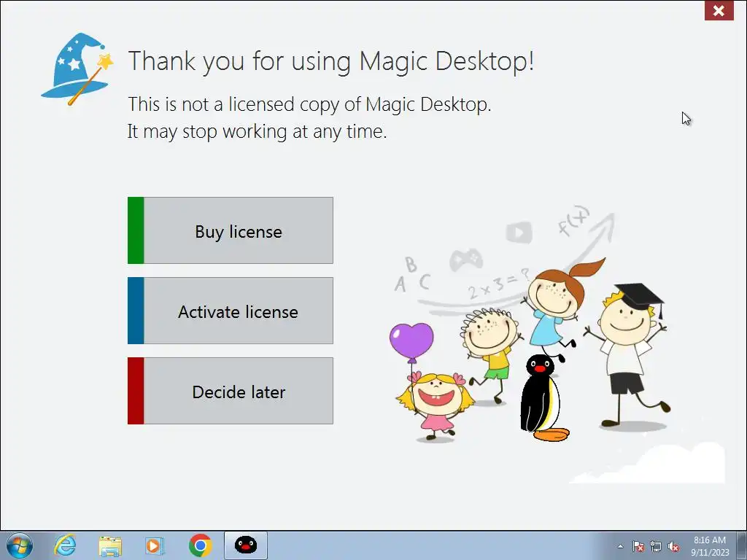Screen dimensions: 747x560
Task: Select Decide later option
Action: pos(230,391)
